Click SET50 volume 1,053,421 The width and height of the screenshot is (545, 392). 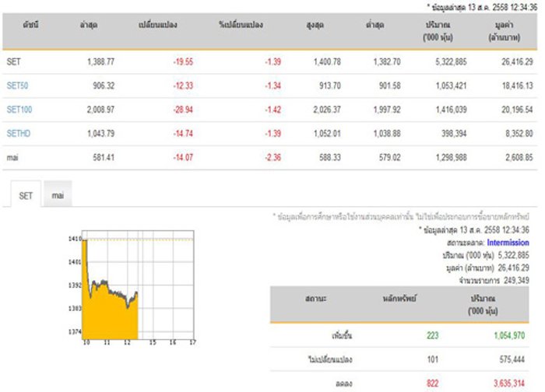tap(451, 86)
